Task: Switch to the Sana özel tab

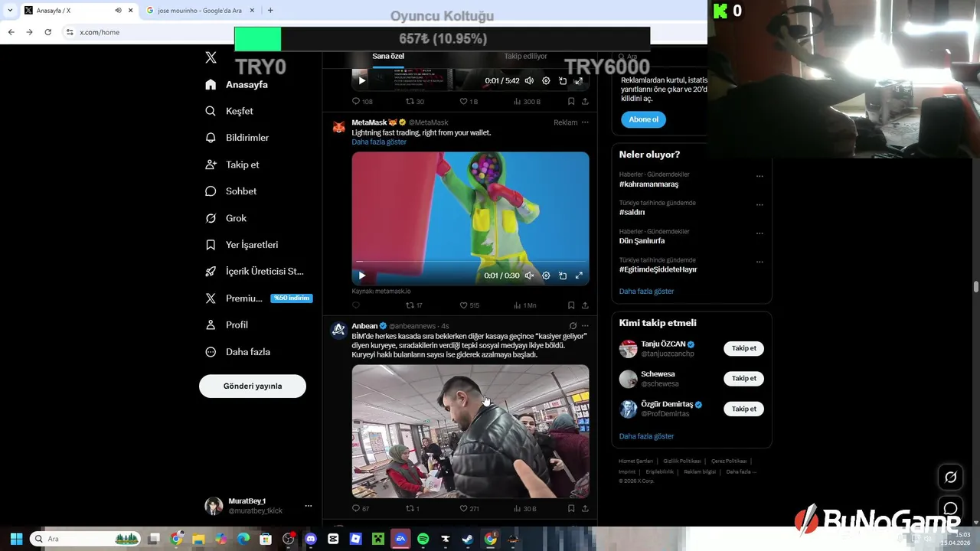Action: pos(388,57)
